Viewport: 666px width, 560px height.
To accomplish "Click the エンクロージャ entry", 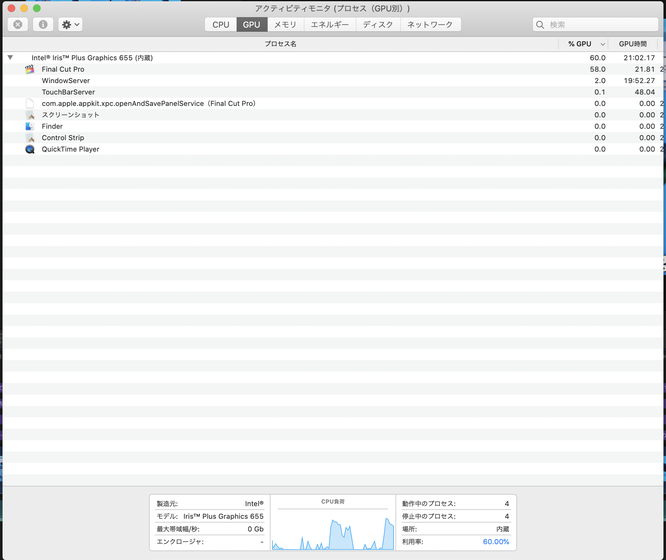I will tap(210, 542).
